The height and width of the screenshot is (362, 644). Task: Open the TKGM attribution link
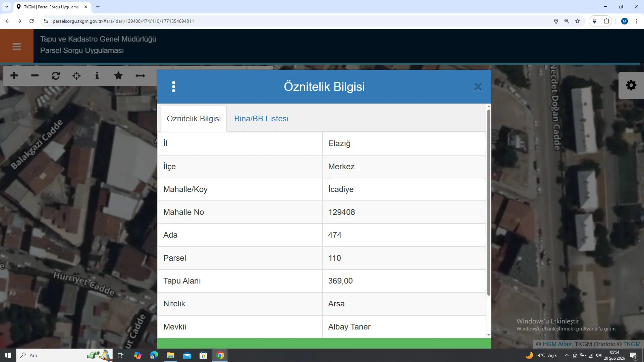click(x=632, y=344)
